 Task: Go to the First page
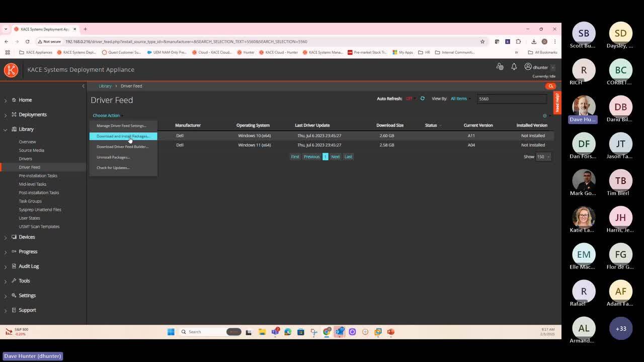click(295, 157)
